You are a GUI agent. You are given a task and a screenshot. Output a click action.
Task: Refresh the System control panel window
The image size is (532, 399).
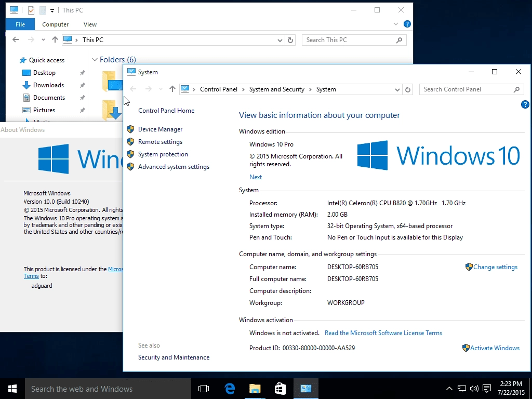[408, 89]
